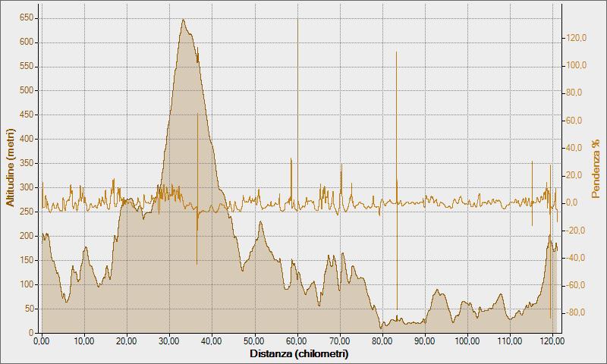This screenshot has height=364, width=607.
Task: Click the 120,00 distance axis label
Action: point(552,341)
